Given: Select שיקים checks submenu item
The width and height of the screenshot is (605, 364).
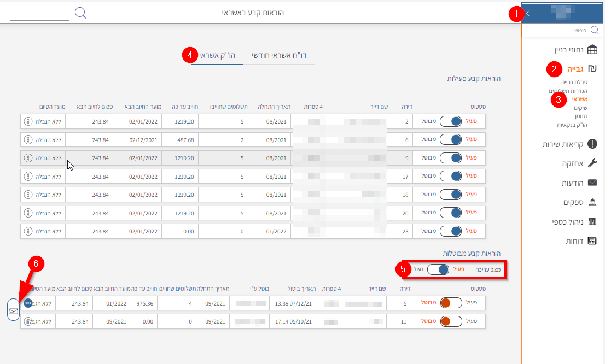Looking at the screenshot, I should 580,108.
